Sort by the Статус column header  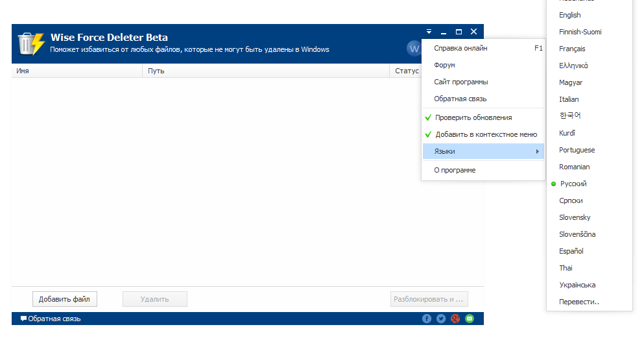click(x=407, y=71)
